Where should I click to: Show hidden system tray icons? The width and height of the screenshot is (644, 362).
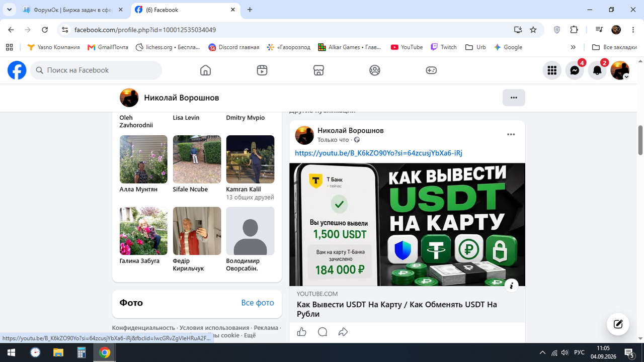542,352
